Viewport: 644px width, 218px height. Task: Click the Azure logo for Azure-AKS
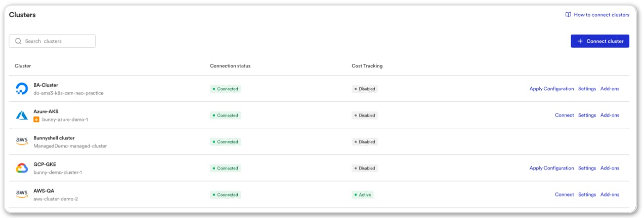(22, 116)
